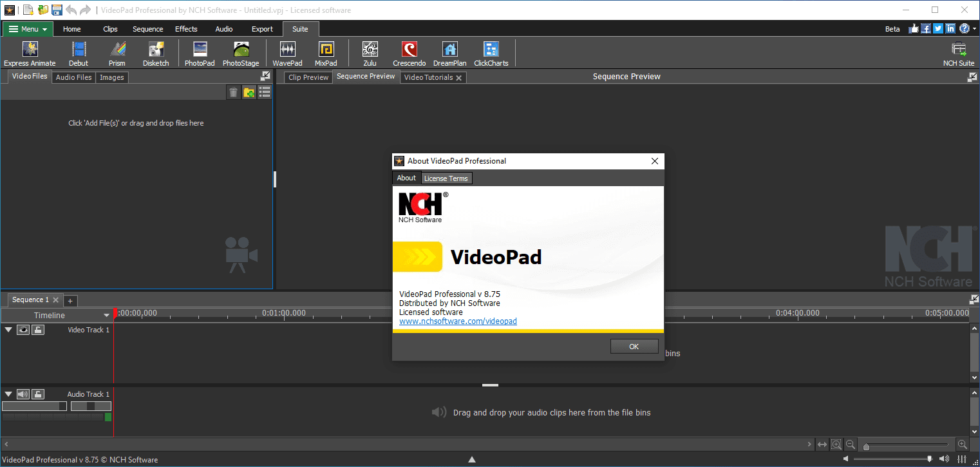Expand the Timeline view mode dropdown
This screenshot has width=980, height=467.
[107, 316]
